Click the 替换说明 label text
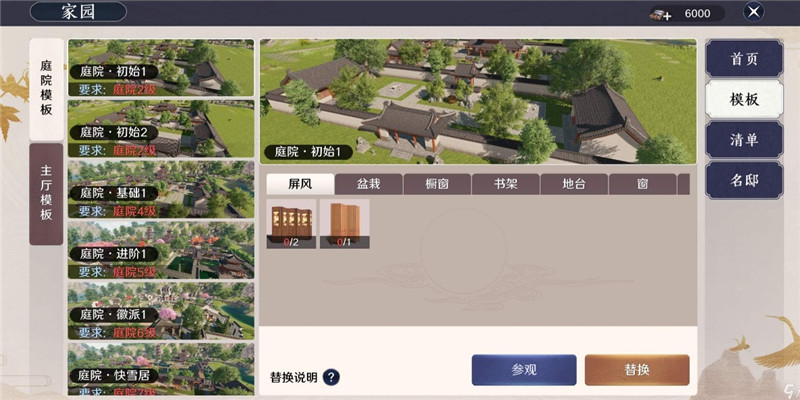Screen dimensions: 800x400 coord(293,378)
